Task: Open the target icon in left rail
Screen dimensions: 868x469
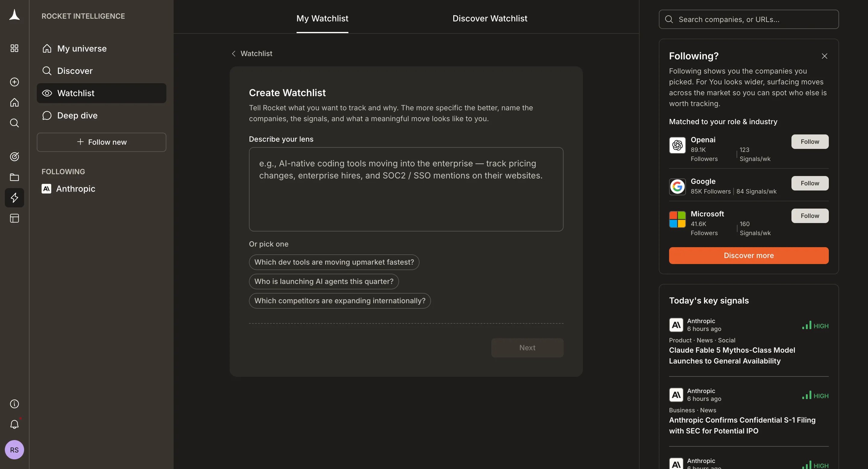Action: (x=14, y=157)
